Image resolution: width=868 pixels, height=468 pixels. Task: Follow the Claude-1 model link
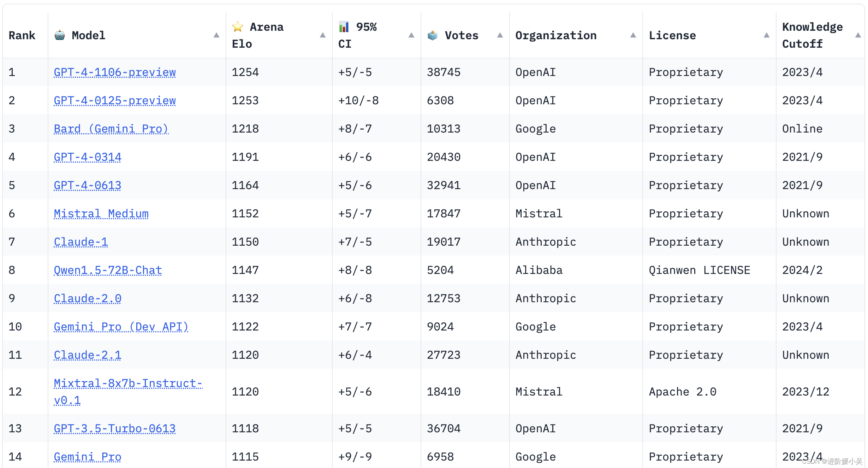click(x=81, y=242)
